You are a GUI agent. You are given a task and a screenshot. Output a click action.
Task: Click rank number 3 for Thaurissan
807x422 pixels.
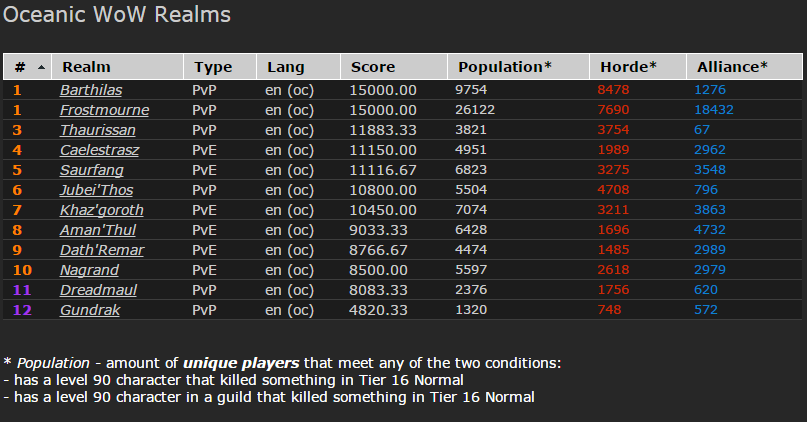(17, 130)
